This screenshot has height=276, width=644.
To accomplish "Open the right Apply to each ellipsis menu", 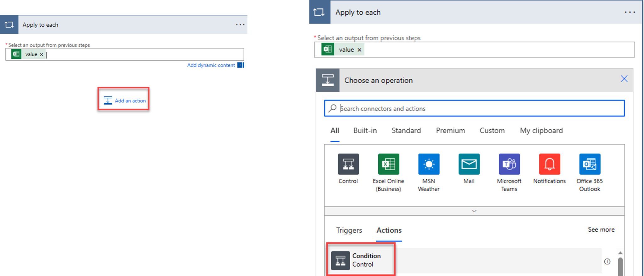I will [630, 12].
